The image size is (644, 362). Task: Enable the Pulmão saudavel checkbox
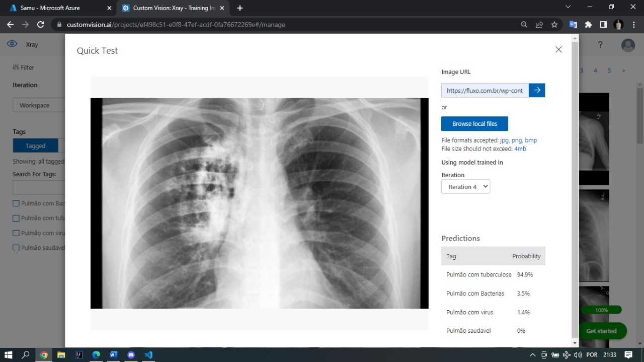(x=16, y=248)
